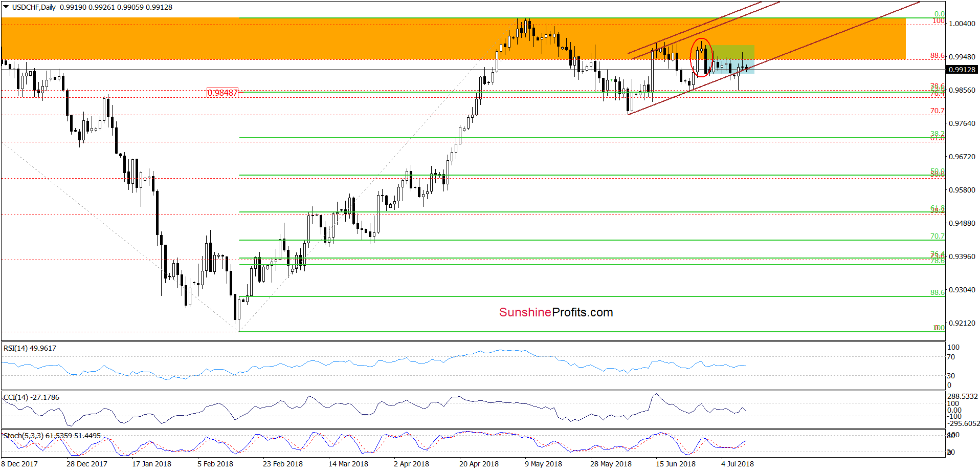Click the RSI(14) 49.9617 indicator label

click(30, 348)
